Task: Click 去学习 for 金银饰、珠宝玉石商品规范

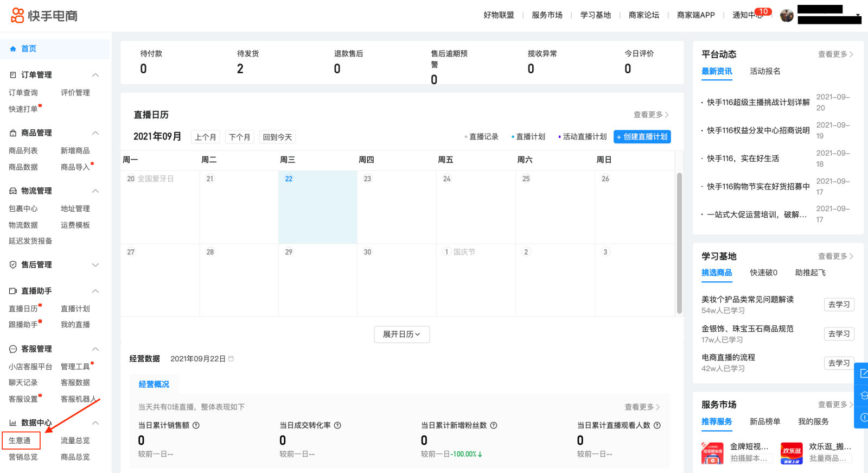Action: [x=839, y=334]
